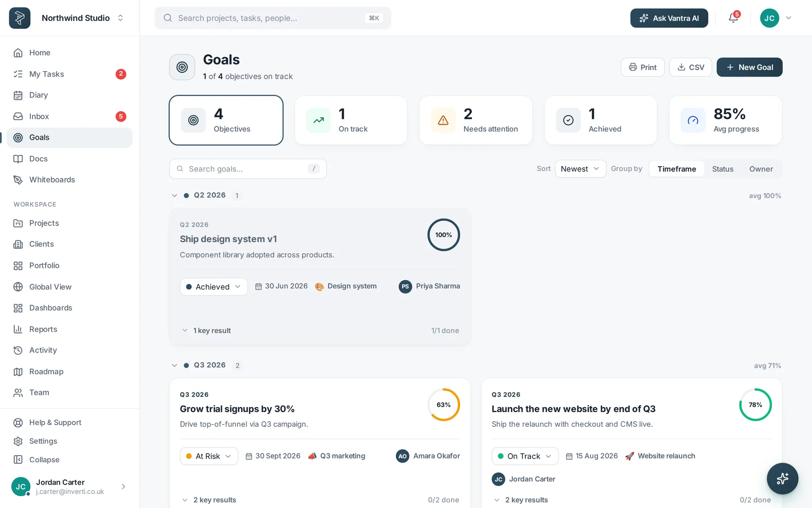Expand 1 key result on Ship design system
Viewport: 812px width, 508px height.
pos(206,331)
